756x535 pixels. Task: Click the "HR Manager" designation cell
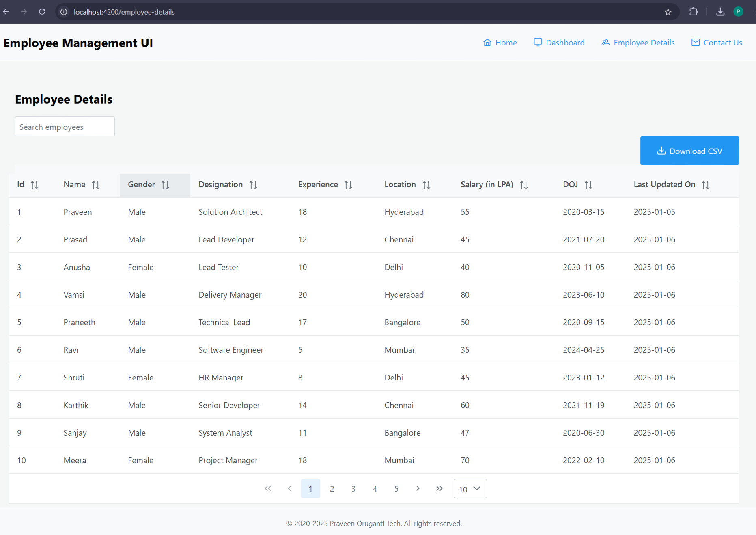click(x=221, y=378)
